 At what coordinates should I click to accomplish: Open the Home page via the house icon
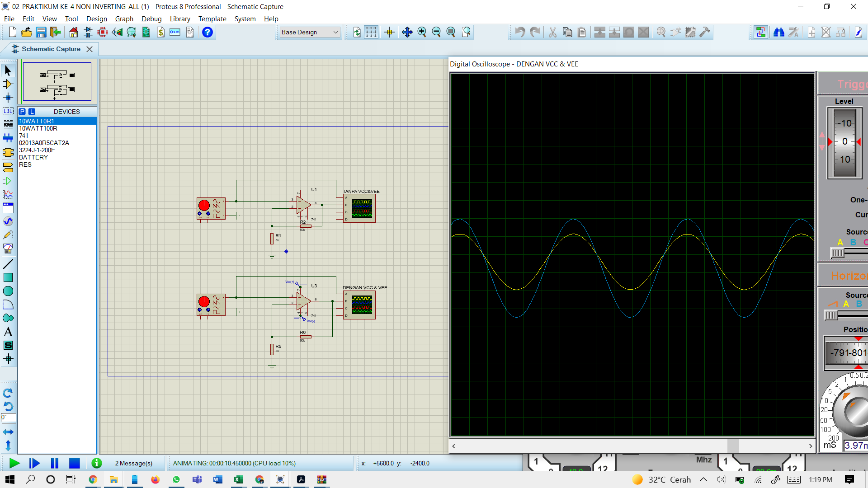(x=73, y=32)
